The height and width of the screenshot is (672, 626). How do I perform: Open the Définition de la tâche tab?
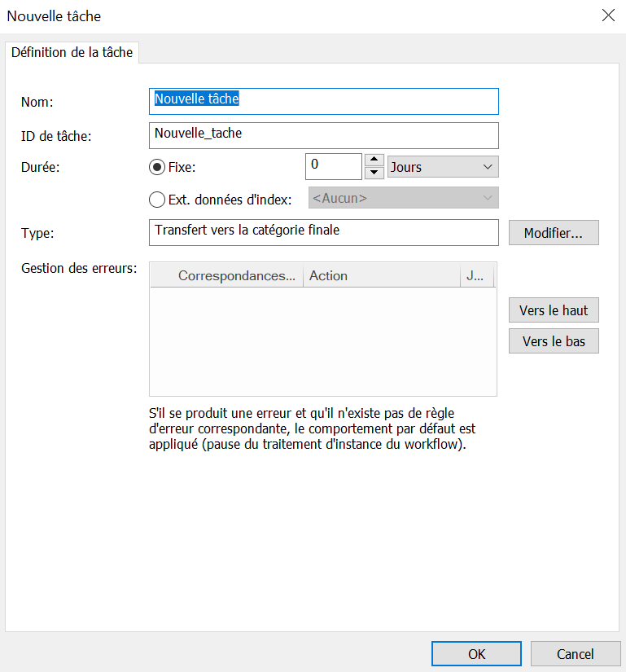[72, 52]
